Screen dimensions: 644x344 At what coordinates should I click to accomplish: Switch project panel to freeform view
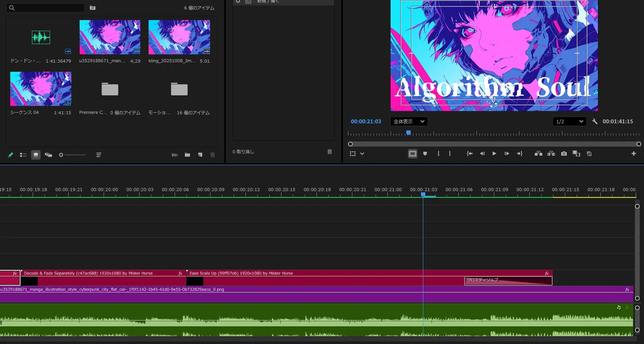pos(49,155)
